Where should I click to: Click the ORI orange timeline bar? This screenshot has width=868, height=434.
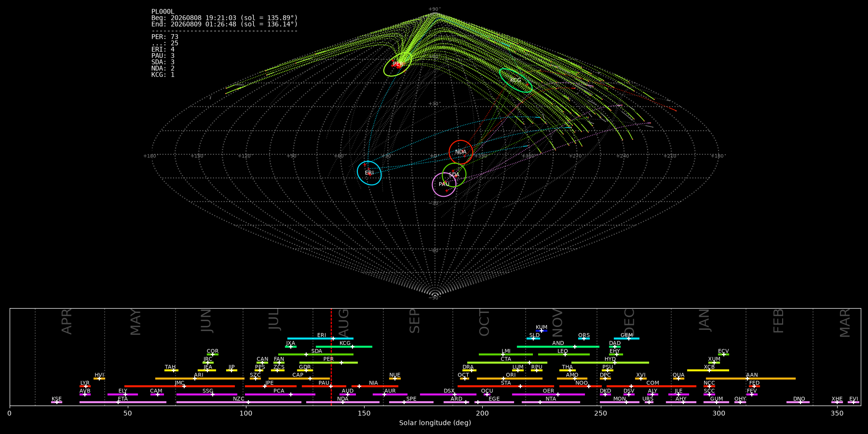coord(510,379)
